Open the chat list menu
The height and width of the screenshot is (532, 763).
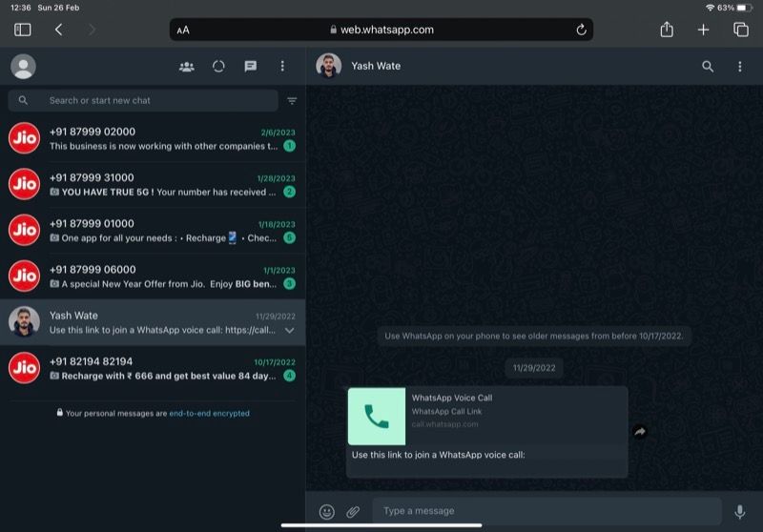click(282, 66)
